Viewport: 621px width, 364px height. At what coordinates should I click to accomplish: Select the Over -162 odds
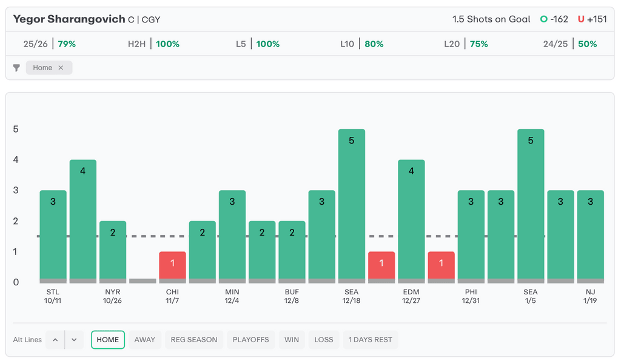coord(554,19)
